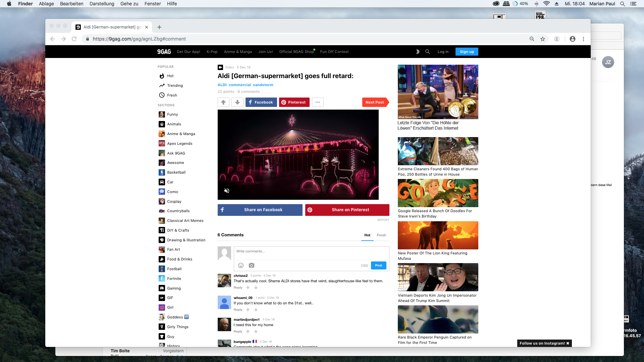Click large Share on Facebook button
This screenshot has height=362, width=644.
tap(260, 210)
